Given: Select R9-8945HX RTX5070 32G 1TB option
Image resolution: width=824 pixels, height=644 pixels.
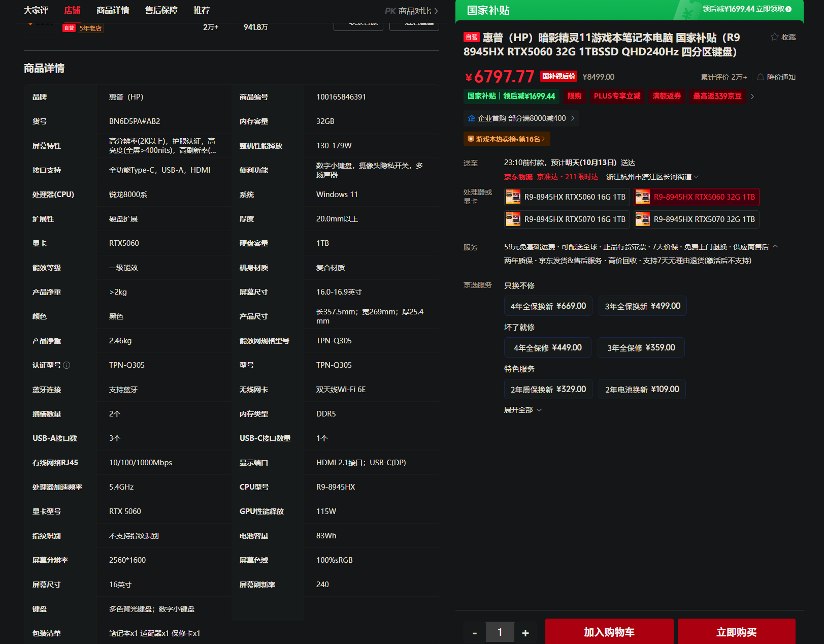Looking at the screenshot, I should click(x=697, y=219).
